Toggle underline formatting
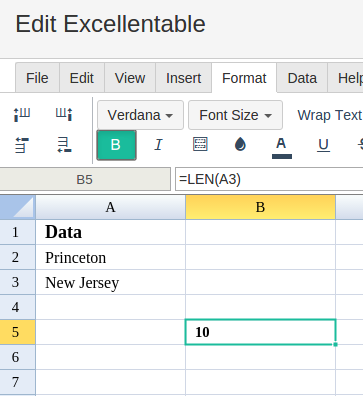This screenshot has height=396, width=363. coord(323,145)
